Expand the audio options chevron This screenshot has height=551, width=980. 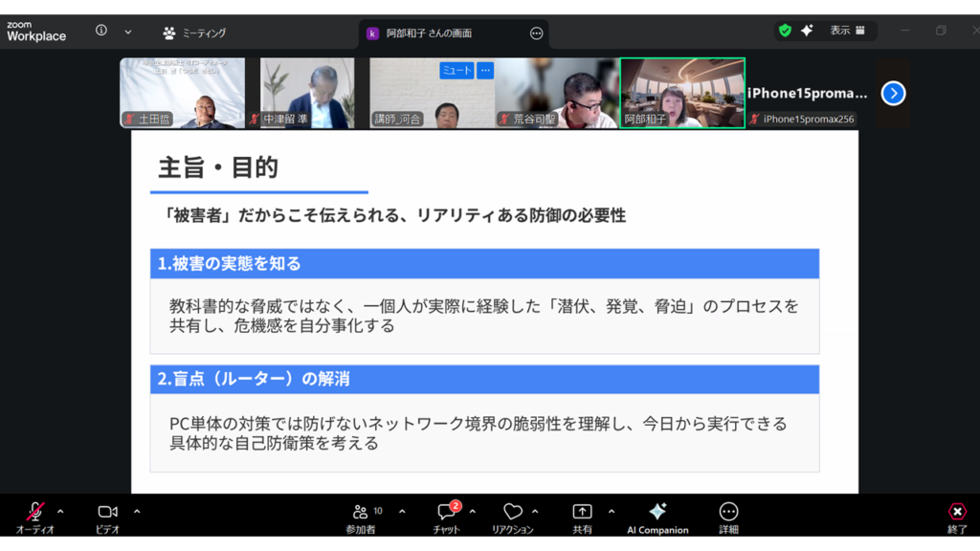[x=60, y=511]
